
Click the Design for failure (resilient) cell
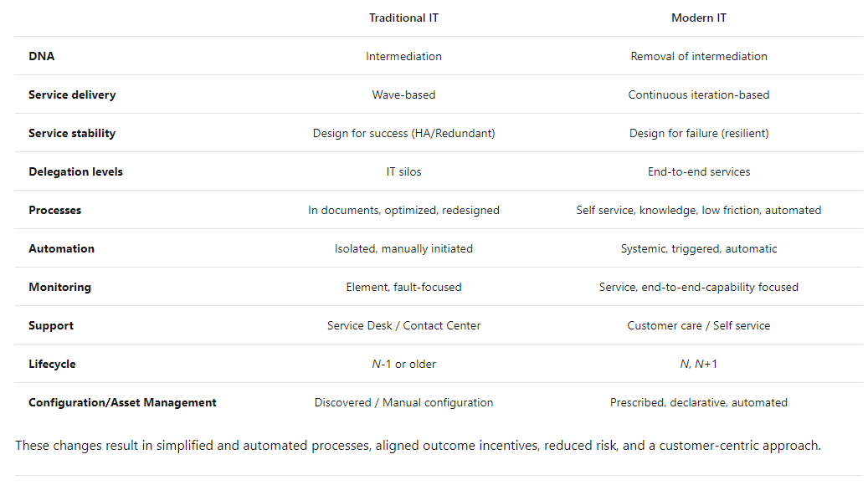pyautogui.click(x=698, y=133)
